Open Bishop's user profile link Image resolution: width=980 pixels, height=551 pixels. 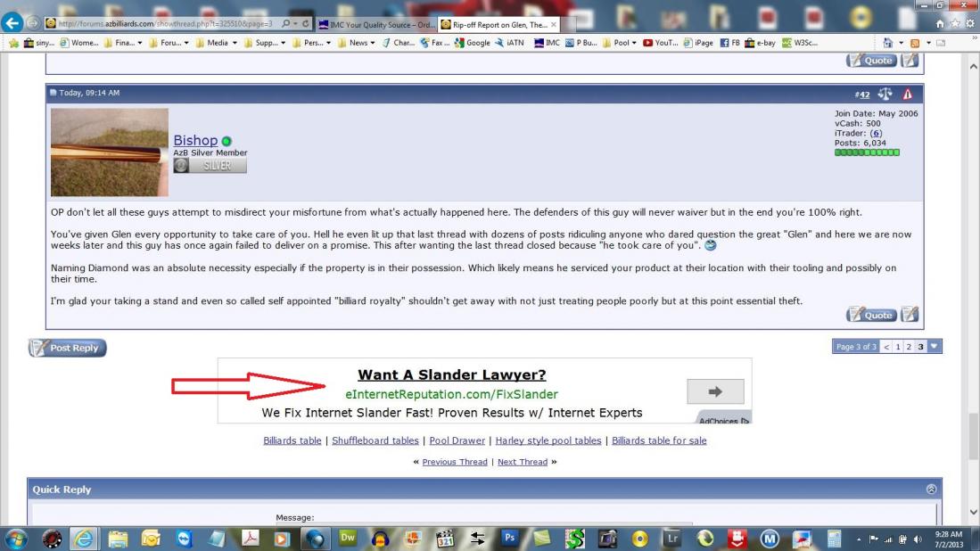(x=195, y=140)
